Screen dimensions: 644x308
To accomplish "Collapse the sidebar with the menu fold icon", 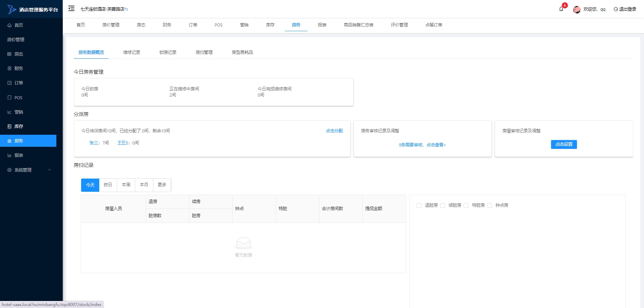I will (71, 9).
